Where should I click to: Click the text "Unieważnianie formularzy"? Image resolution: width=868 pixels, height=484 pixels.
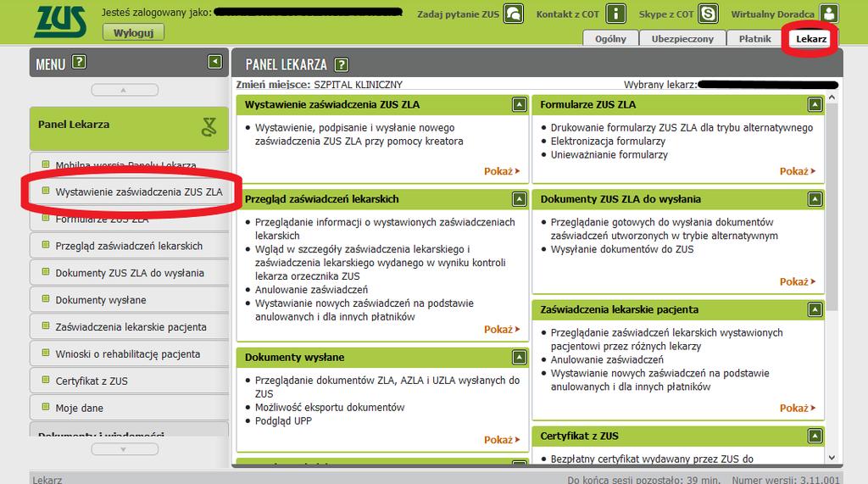[609, 154]
